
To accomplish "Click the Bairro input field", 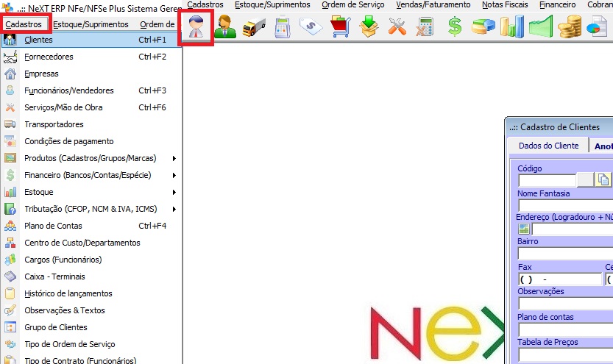I will tap(565, 254).
